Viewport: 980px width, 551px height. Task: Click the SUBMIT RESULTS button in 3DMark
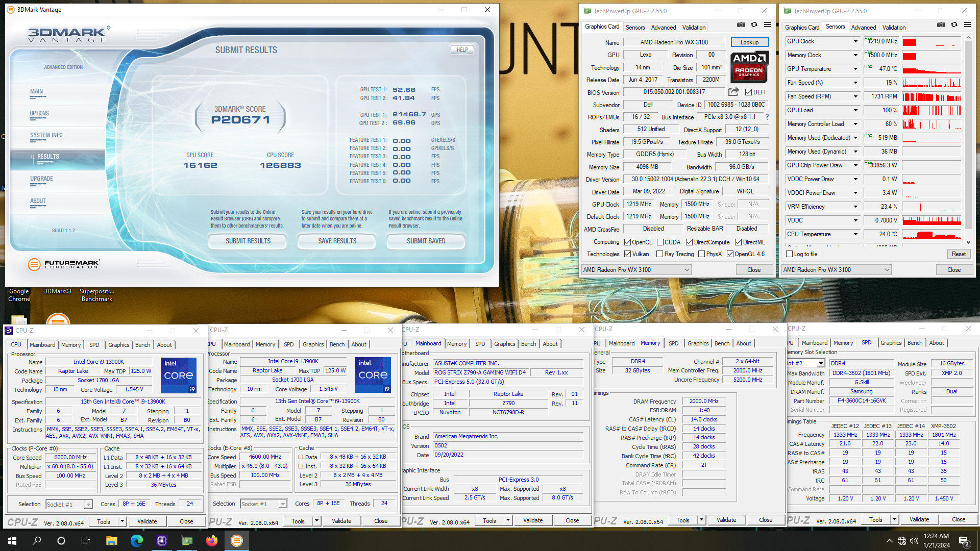pos(248,241)
